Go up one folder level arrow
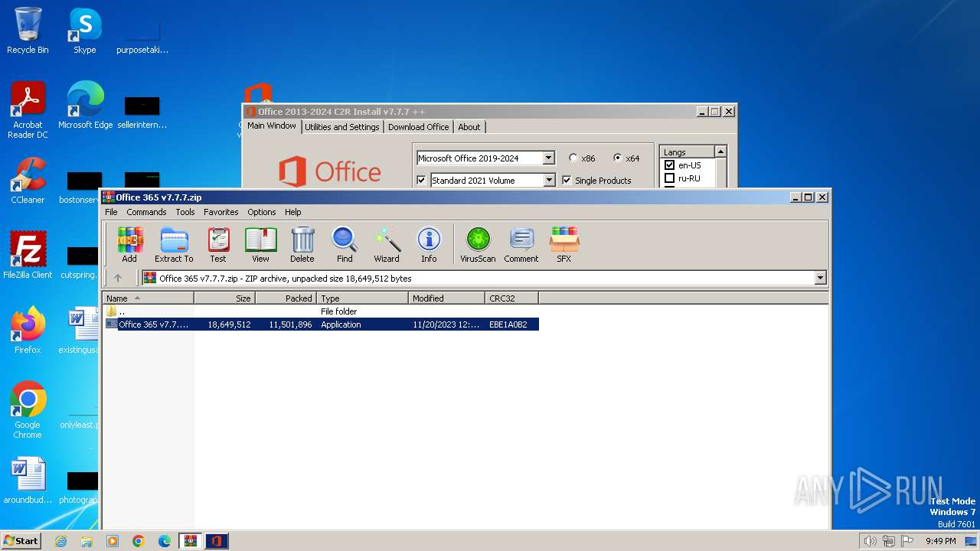This screenshot has width=980, height=551. click(117, 278)
